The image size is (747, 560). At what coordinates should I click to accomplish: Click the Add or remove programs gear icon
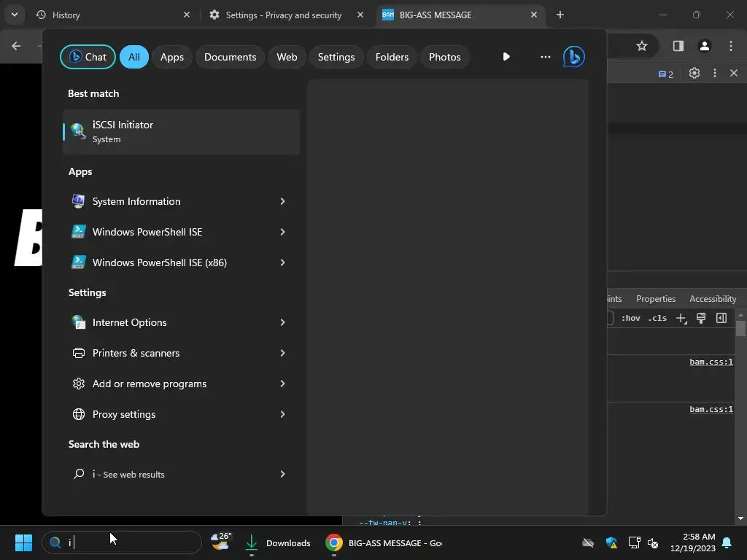coord(79,384)
